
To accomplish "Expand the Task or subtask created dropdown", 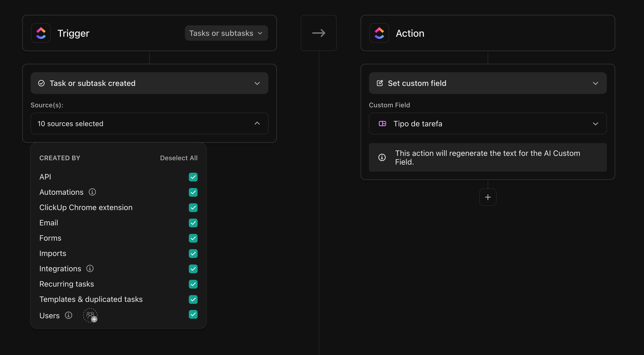I will tap(149, 83).
